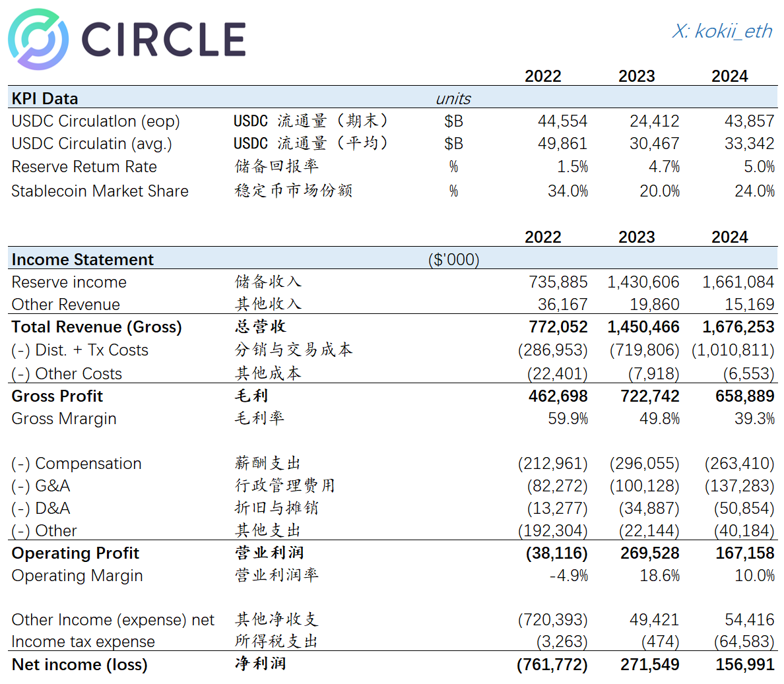Click total revenue 2023 value 1,450,466
Image resolution: width=784 pixels, height=684 pixels.
643,326
